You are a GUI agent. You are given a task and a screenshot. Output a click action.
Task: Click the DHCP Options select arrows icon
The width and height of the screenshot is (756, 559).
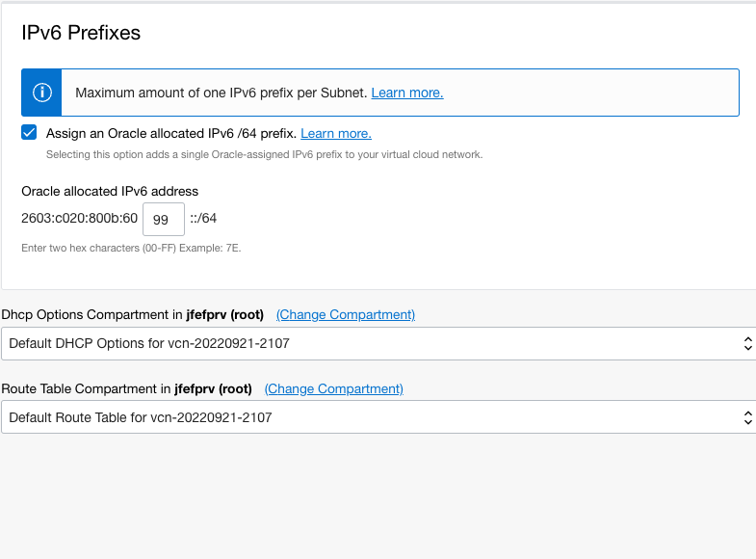click(x=747, y=343)
